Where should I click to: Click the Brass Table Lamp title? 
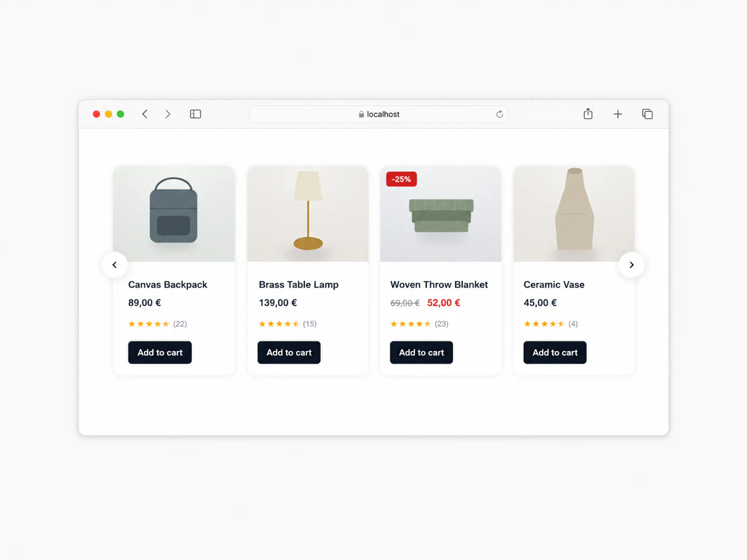(x=299, y=285)
